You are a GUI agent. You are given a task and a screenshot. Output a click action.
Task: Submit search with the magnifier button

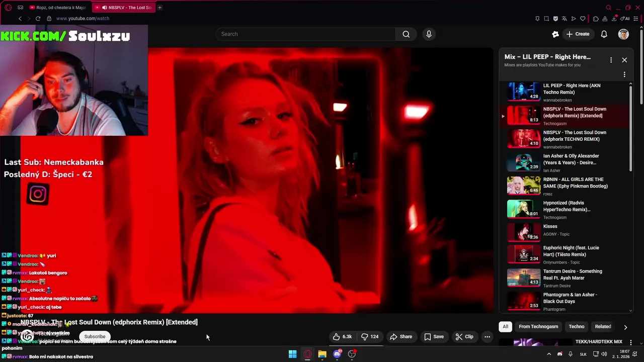(x=406, y=34)
